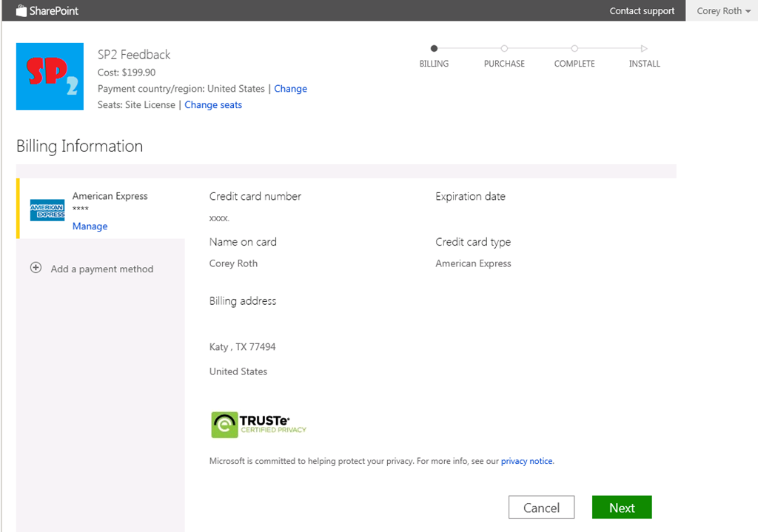Click the Seats: Site License text
The image size is (758, 532).
pos(136,105)
